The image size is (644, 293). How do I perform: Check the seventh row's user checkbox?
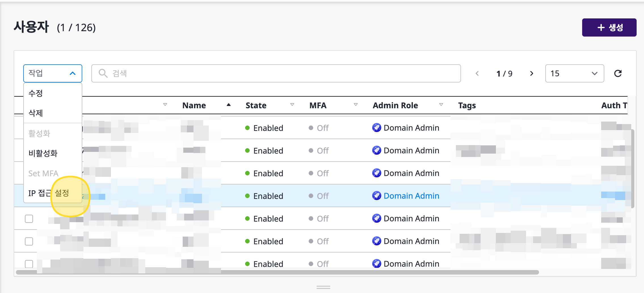[x=29, y=264]
